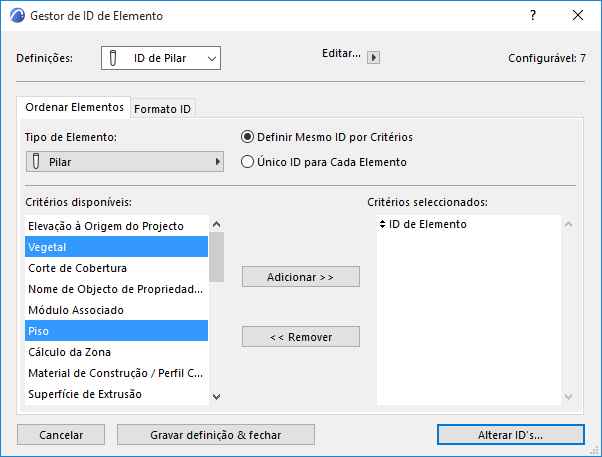Click the sort arrows beside ID de Elemento
This screenshot has width=602, height=457.
(x=382, y=225)
